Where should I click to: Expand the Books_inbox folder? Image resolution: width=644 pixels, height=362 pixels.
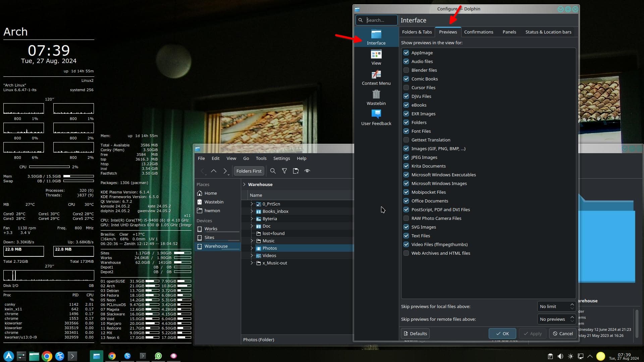click(x=252, y=211)
